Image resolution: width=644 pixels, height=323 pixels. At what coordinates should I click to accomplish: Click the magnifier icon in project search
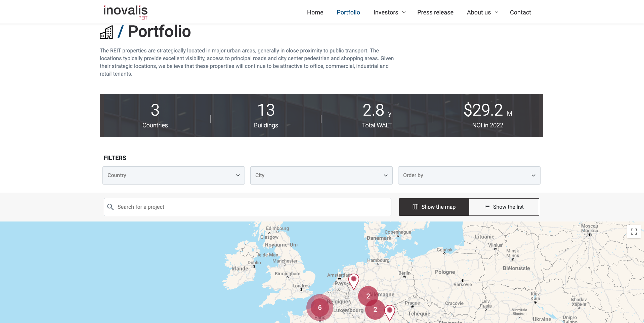coord(110,207)
